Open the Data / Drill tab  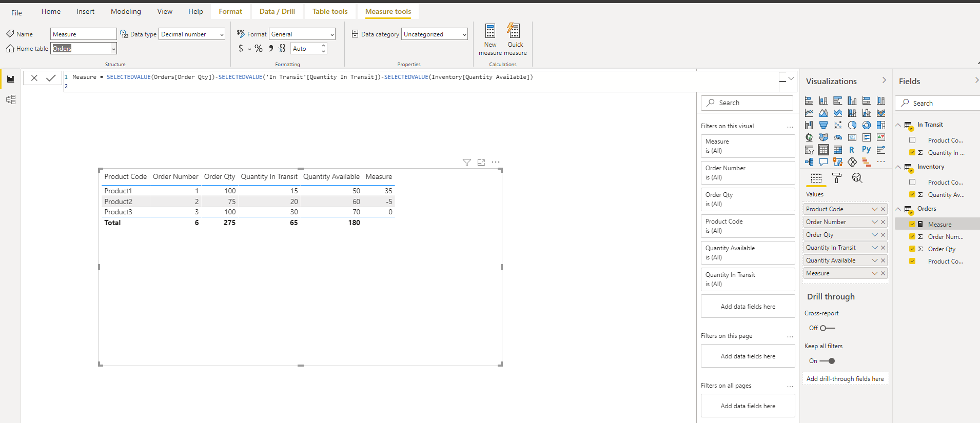click(277, 11)
